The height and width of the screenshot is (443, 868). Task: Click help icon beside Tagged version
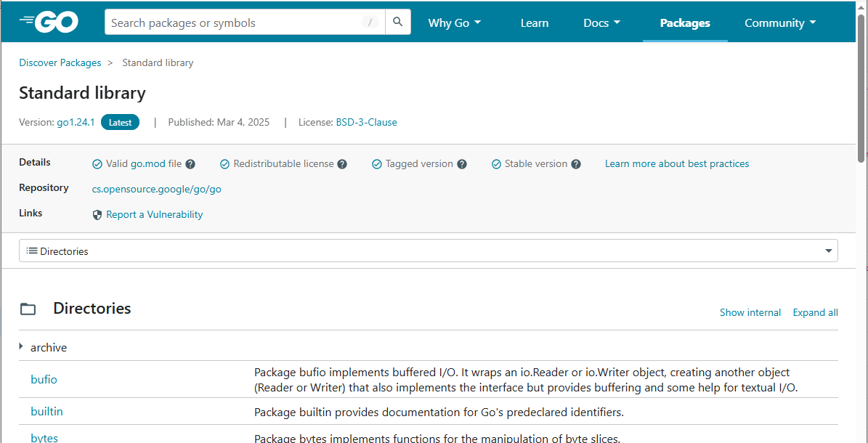462,164
